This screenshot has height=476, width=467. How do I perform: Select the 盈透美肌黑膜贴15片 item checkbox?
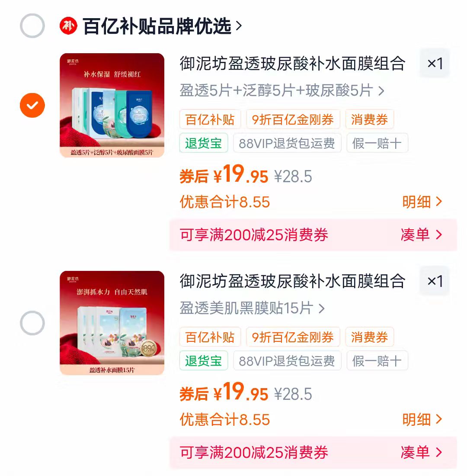tap(32, 323)
